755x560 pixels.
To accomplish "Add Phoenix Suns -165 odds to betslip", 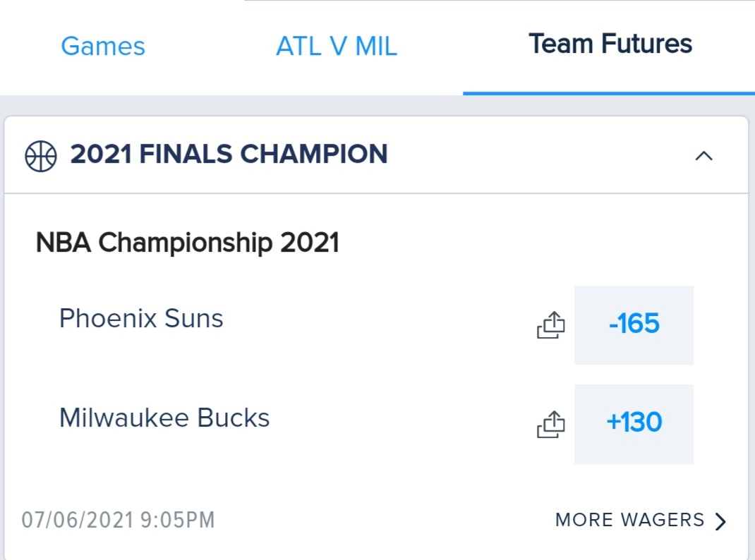I will pos(634,324).
